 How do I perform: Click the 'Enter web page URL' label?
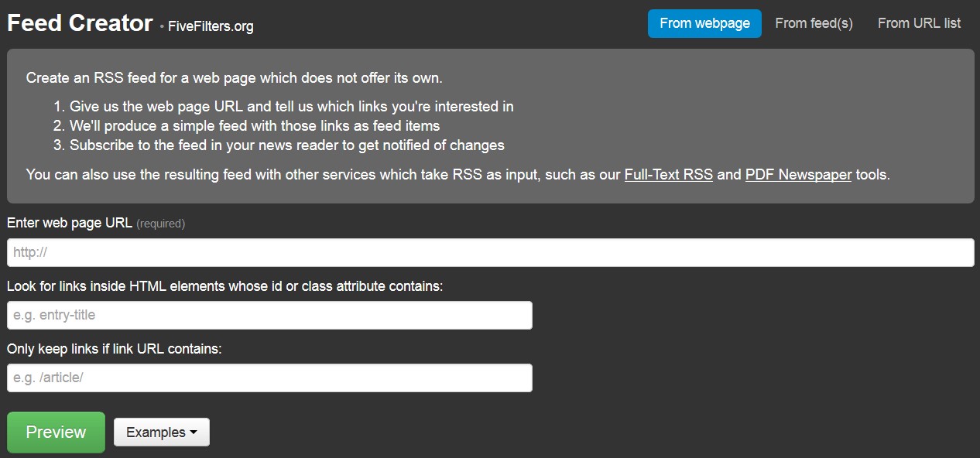[x=70, y=223]
